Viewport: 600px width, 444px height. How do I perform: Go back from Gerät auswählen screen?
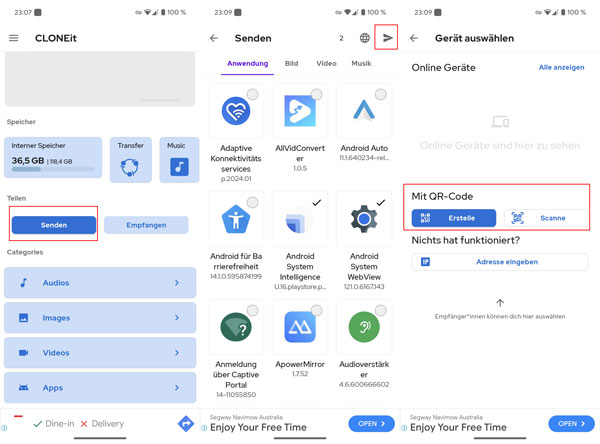click(414, 38)
